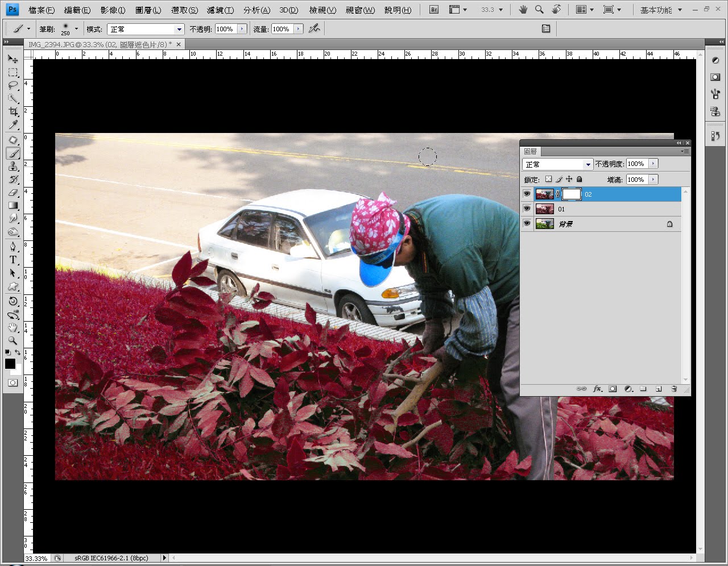728x566 pixels.
Task: Select the Type tool
Action: click(13, 260)
